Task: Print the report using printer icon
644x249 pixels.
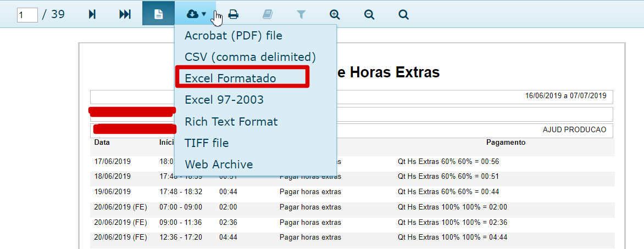Action: click(x=234, y=14)
